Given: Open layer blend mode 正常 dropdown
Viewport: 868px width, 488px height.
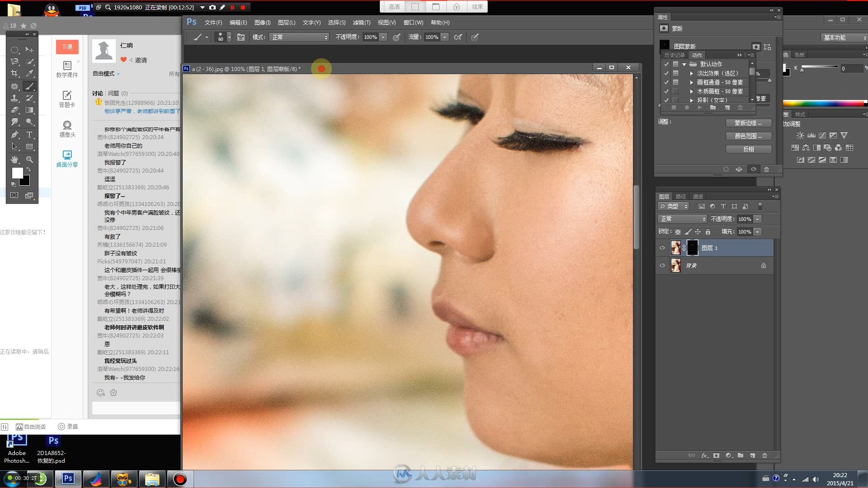Looking at the screenshot, I should click(682, 219).
